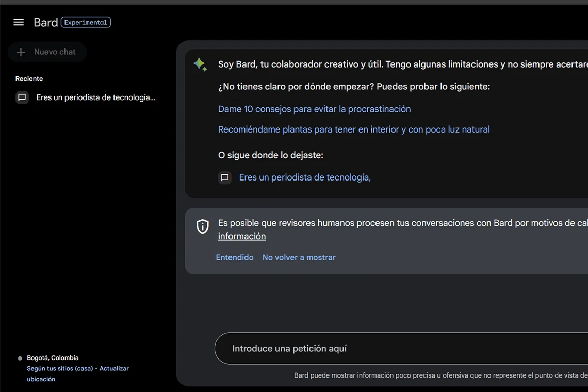This screenshot has height=392, width=588.
Task: Click the Bard sparkle logo icon
Action: tap(200, 64)
